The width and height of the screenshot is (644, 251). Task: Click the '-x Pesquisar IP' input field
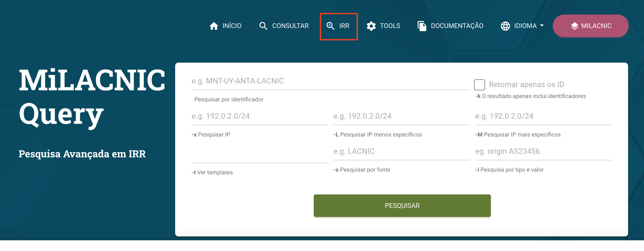259,116
